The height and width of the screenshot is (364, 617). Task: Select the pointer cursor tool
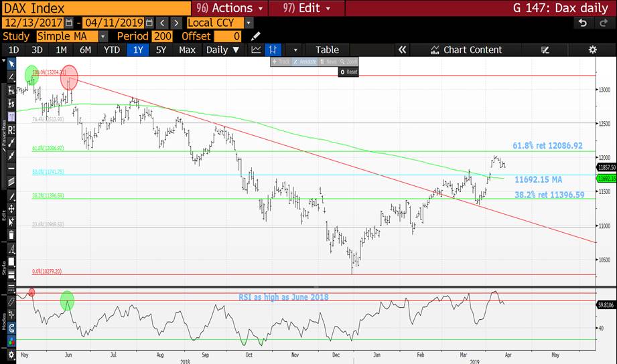point(11,64)
